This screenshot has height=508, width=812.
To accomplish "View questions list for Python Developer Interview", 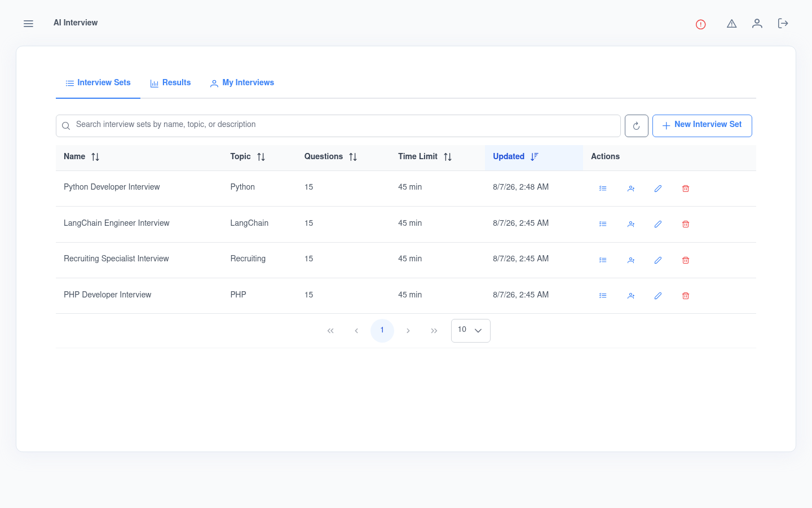I will [603, 189].
